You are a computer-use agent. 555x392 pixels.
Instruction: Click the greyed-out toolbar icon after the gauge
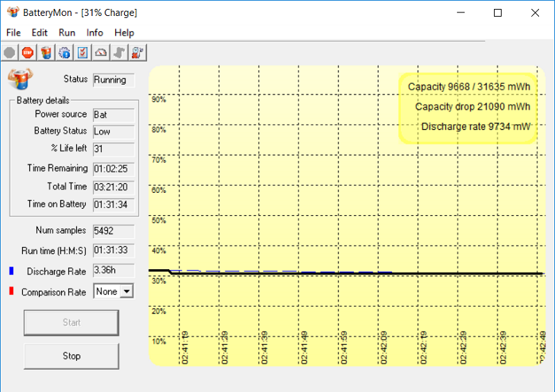pyautogui.click(x=119, y=52)
